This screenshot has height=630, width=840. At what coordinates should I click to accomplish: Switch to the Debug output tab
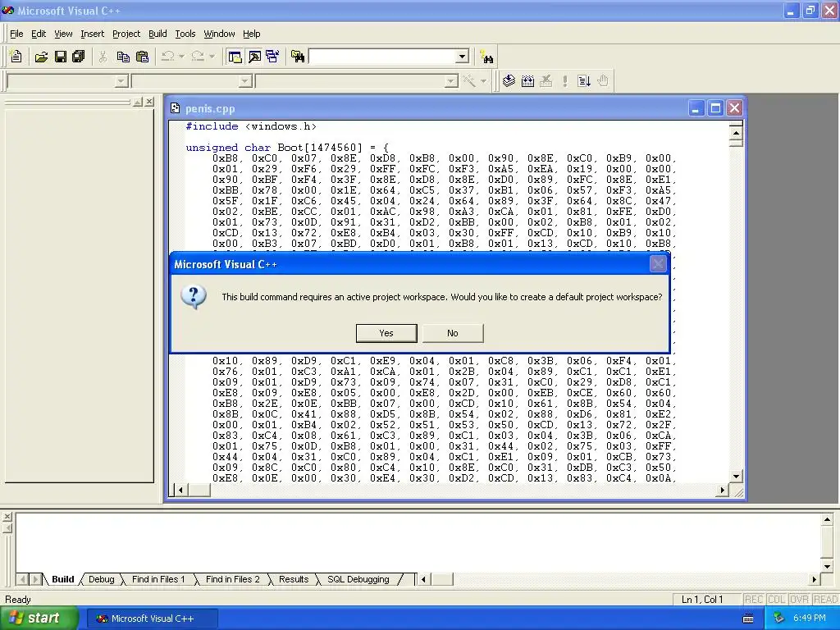point(101,579)
